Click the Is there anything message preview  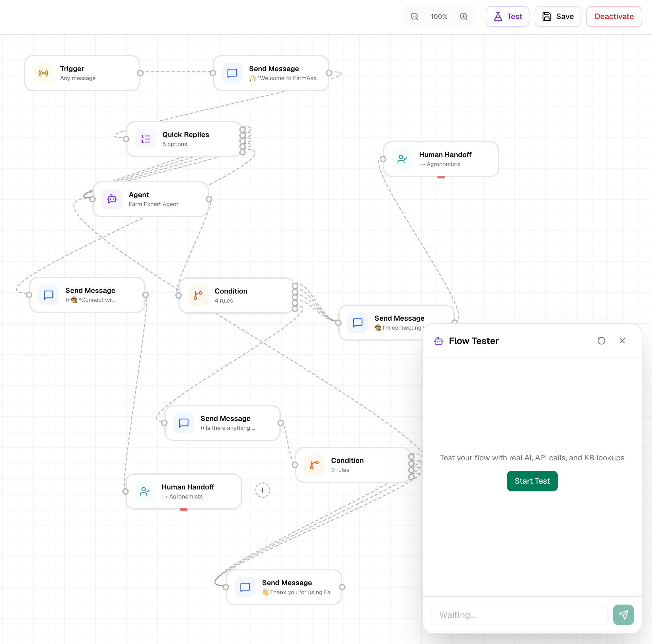click(228, 428)
